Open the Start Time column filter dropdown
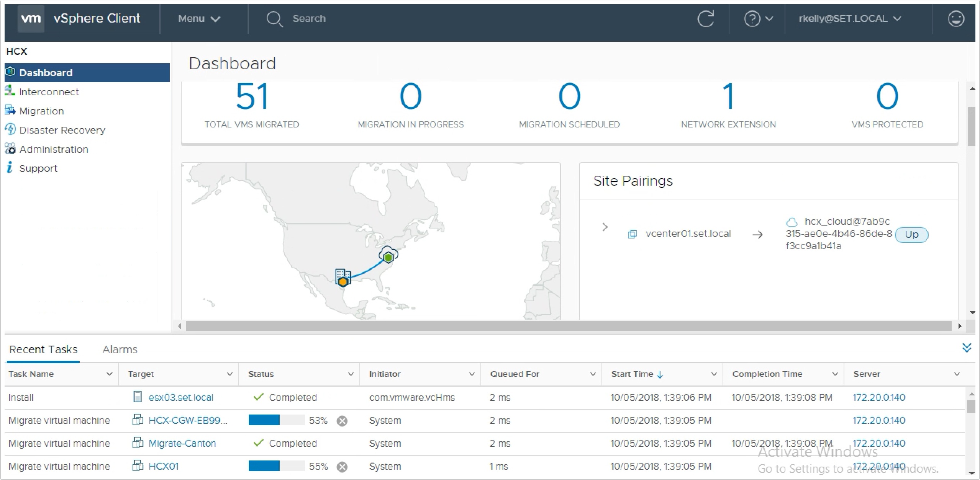Viewport: 980px width, 480px height. [714, 374]
